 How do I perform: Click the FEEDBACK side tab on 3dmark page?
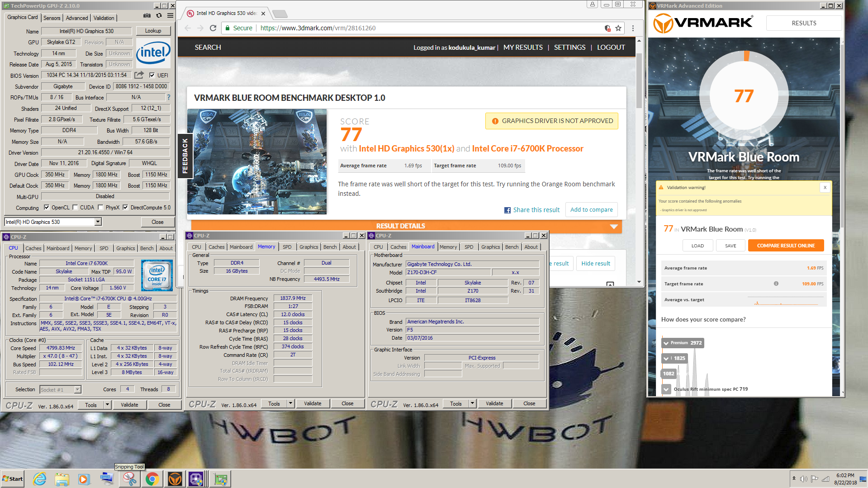(185, 156)
